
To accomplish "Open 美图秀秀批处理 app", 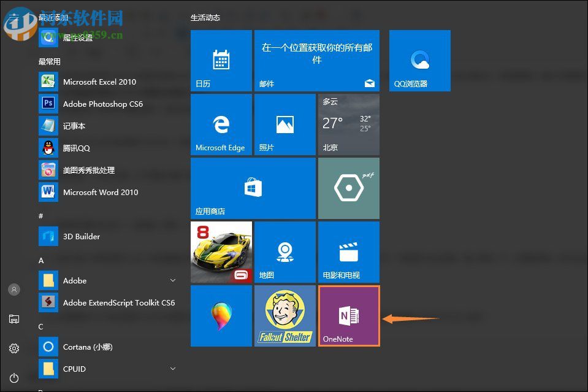I will point(109,171).
